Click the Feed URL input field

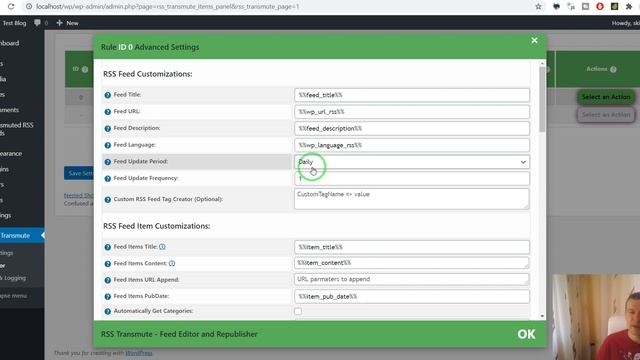411,112
